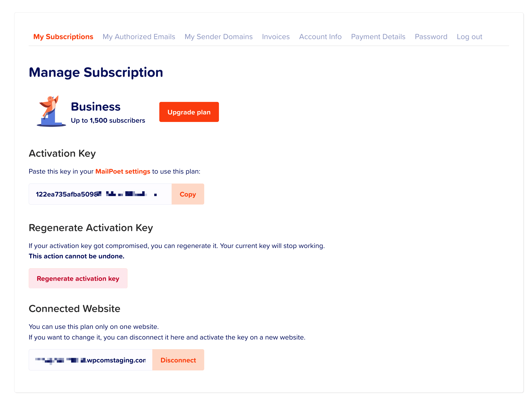532x411 pixels.
Task: Disconnect the connected website
Action: point(178,360)
